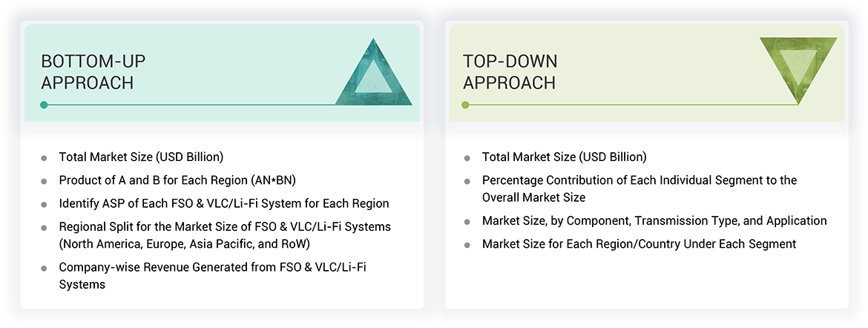Click the bullet beside Identify ASP line
868x328 pixels.
tap(45, 204)
